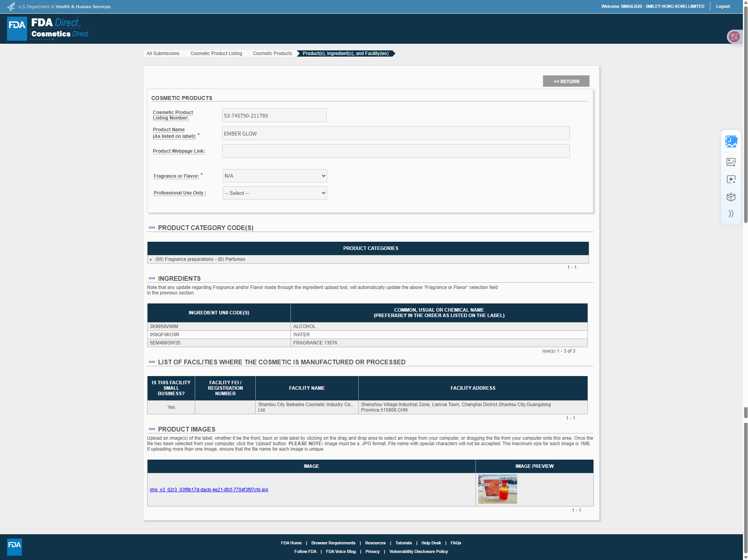Image resolution: width=748 pixels, height=560 pixels.
Task: Click the product image preview thumbnail
Action: coord(497,489)
